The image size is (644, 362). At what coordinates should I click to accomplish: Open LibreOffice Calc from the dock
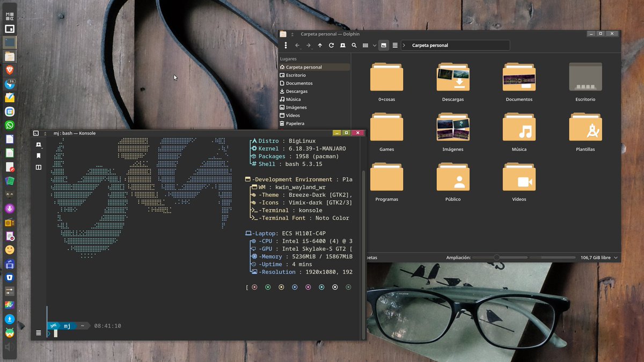10,153
